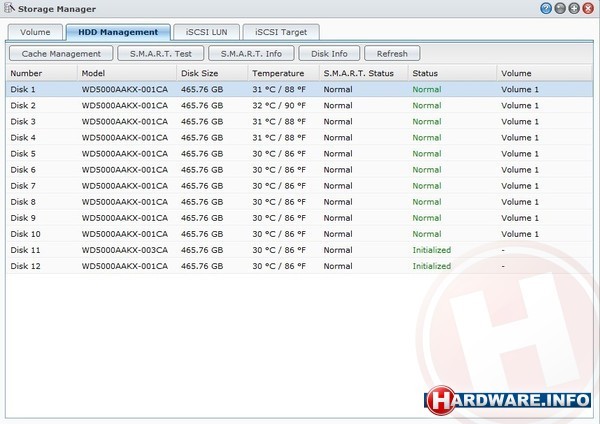The image size is (600, 424).
Task: Maximize the Storage Manager window
Action: pyautogui.click(x=574, y=8)
